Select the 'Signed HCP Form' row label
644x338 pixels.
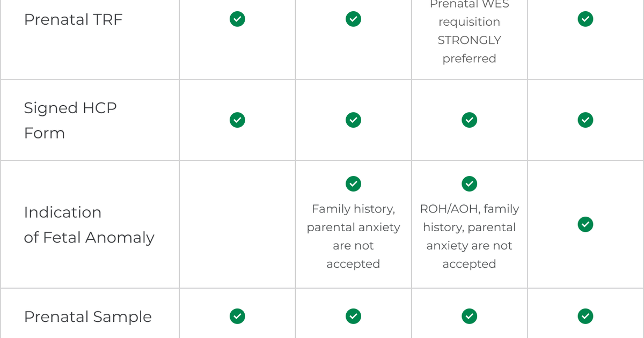70,120
